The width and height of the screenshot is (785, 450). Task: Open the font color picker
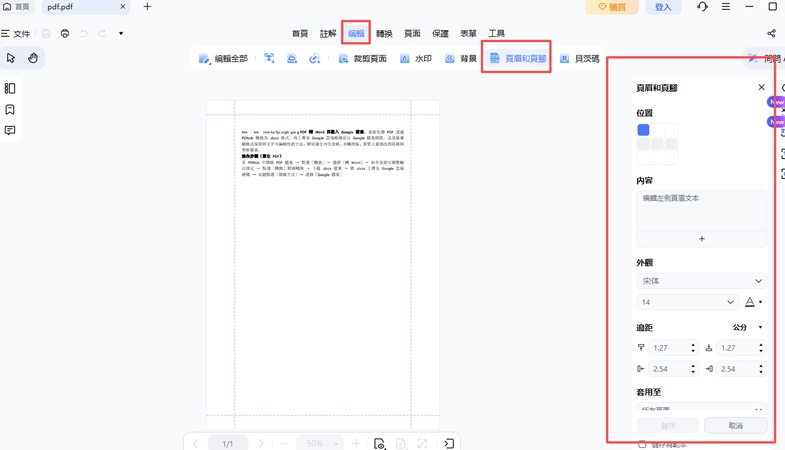[x=753, y=302]
